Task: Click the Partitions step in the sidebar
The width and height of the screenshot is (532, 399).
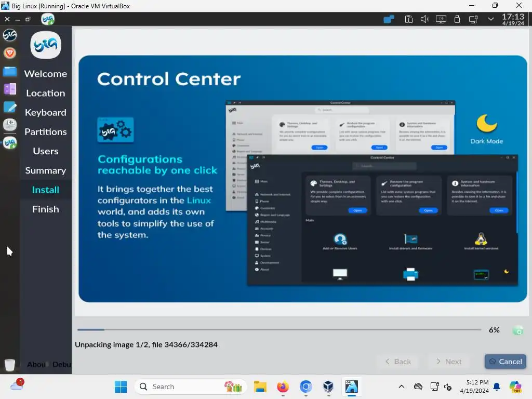Action: pyautogui.click(x=46, y=131)
